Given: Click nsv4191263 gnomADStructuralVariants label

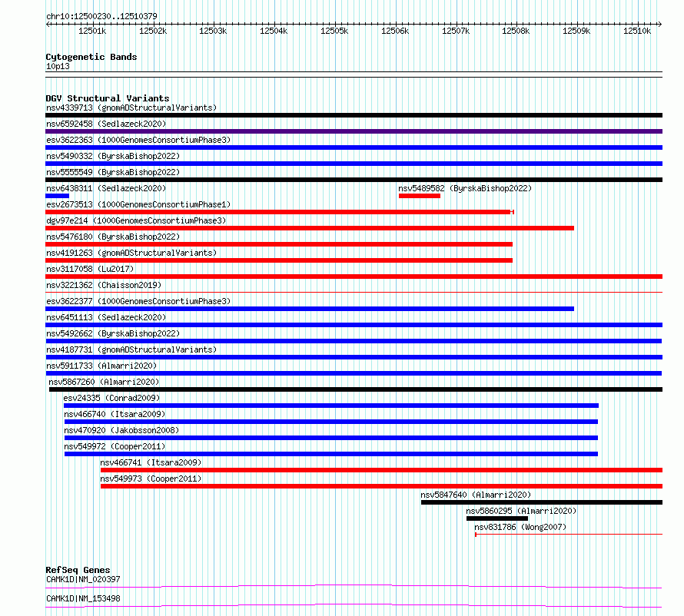Looking at the screenshot, I should click(131, 253).
